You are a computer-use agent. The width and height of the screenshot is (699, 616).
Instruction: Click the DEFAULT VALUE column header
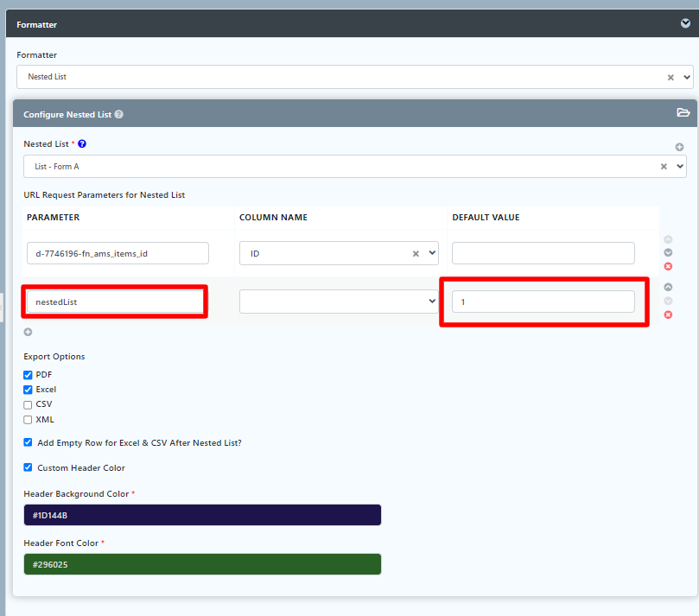pyautogui.click(x=486, y=217)
